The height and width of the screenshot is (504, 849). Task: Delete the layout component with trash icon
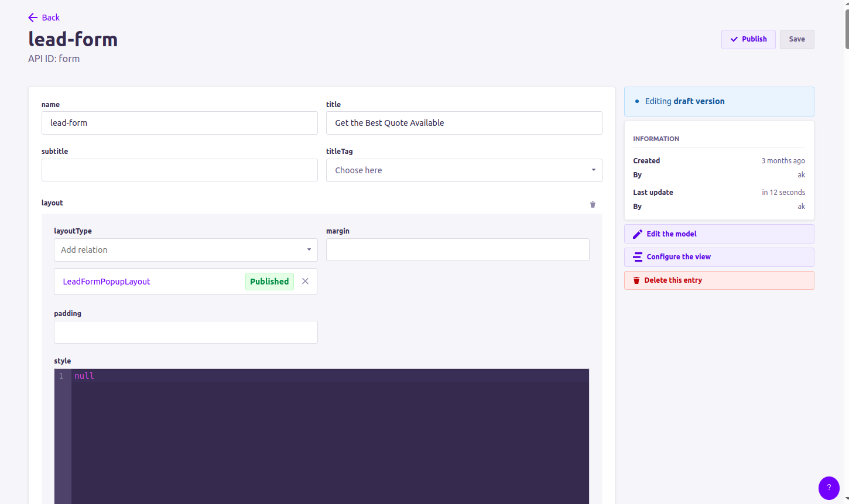[593, 204]
